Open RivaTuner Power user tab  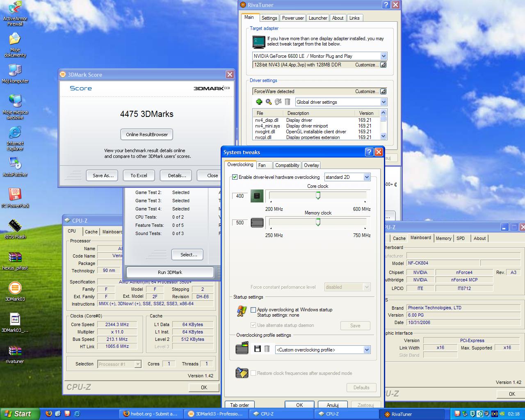tap(293, 18)
